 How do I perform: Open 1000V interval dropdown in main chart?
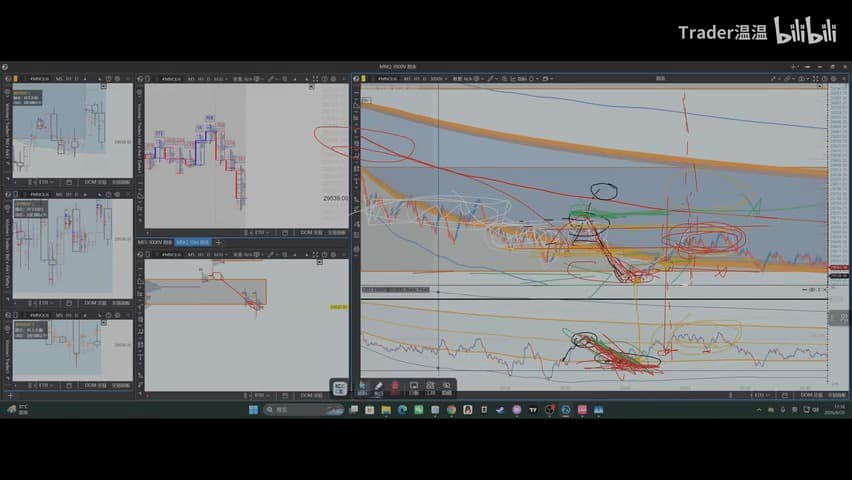click(438, 79)
